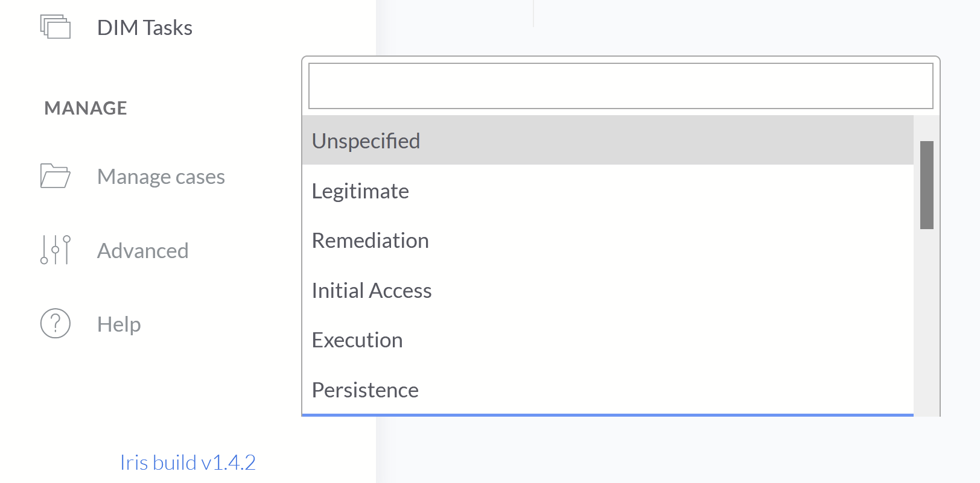Choose Persistence from the list
Viewport: 980px width, 483px height.
[x=365, y=390]
